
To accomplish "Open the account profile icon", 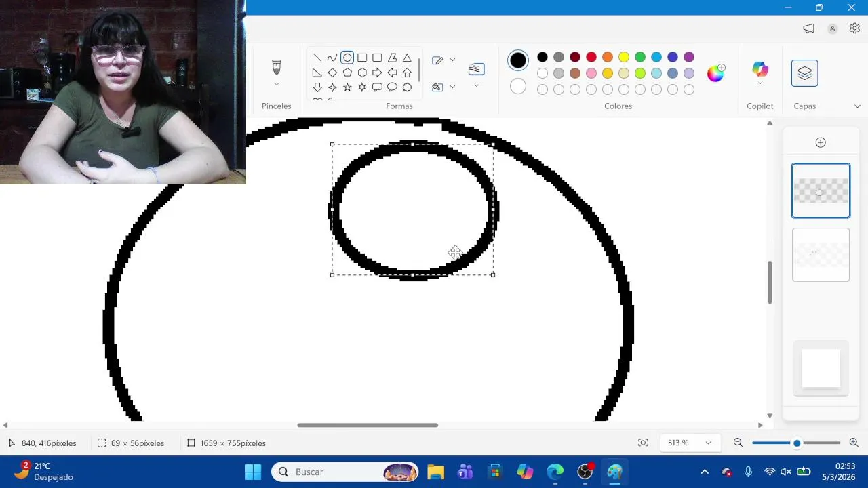I will (832, 28).
